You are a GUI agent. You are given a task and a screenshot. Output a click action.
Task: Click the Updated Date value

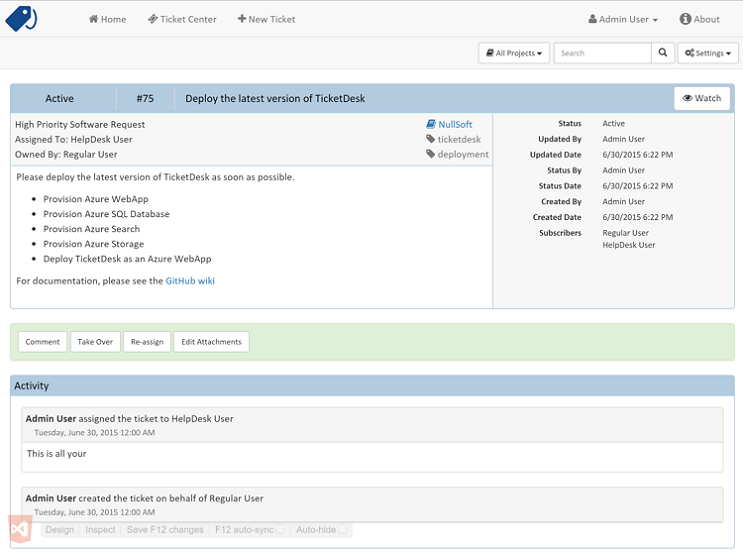pos(637,155)
